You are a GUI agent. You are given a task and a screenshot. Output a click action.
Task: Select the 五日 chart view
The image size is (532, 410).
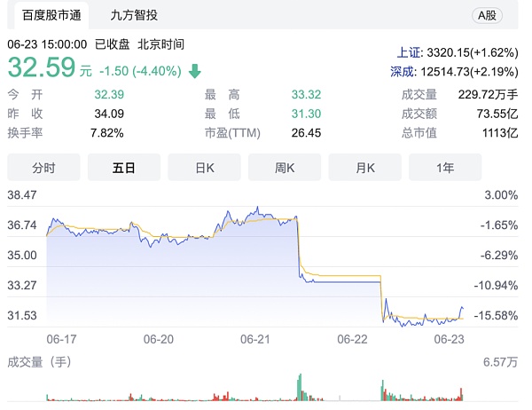pos(123,168)
